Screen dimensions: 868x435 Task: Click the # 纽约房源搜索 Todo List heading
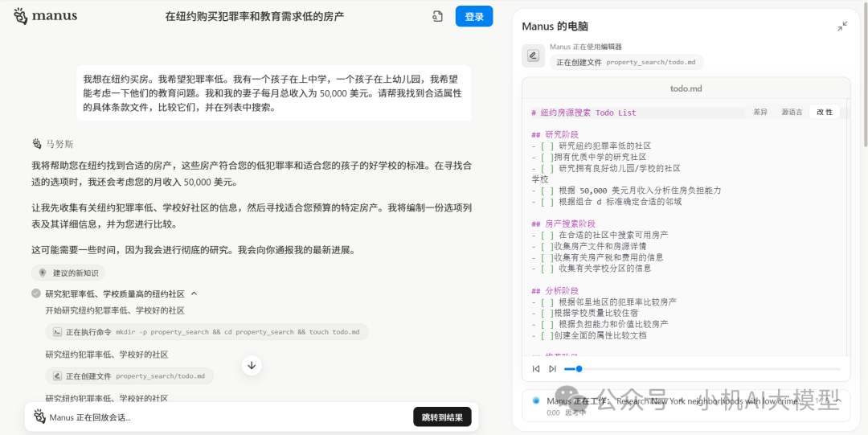pyautogui.click(x=583, y=113)
